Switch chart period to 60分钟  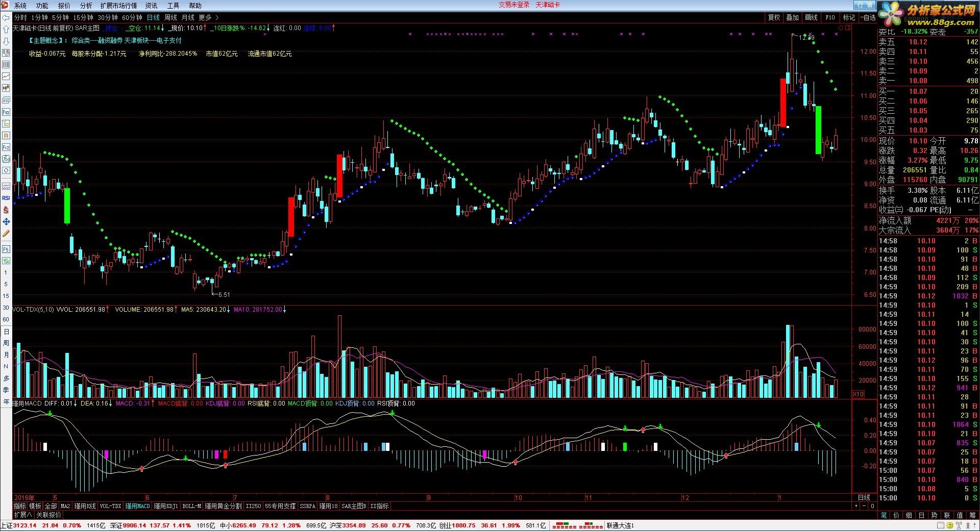(x=132, y=17)
